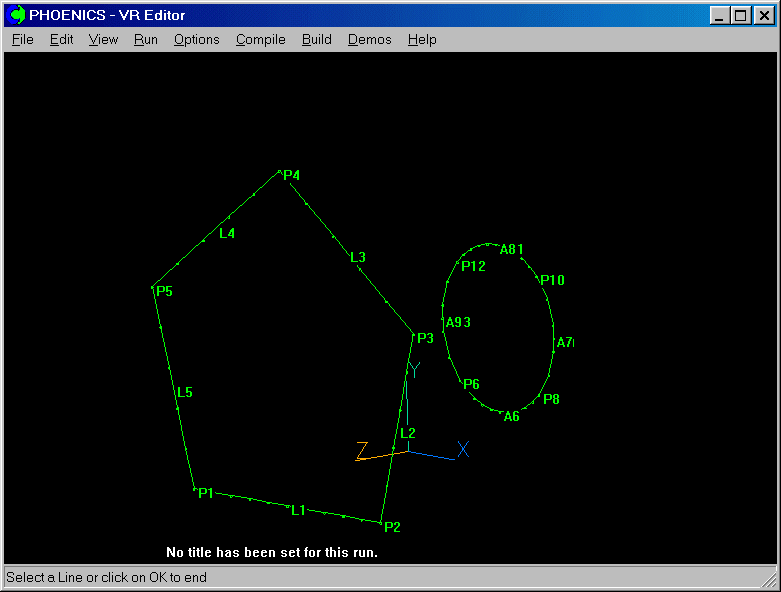This screenshot has height=592, width=781.
Task: Click the orange Z axis label
Action: (x=362, y=450)
